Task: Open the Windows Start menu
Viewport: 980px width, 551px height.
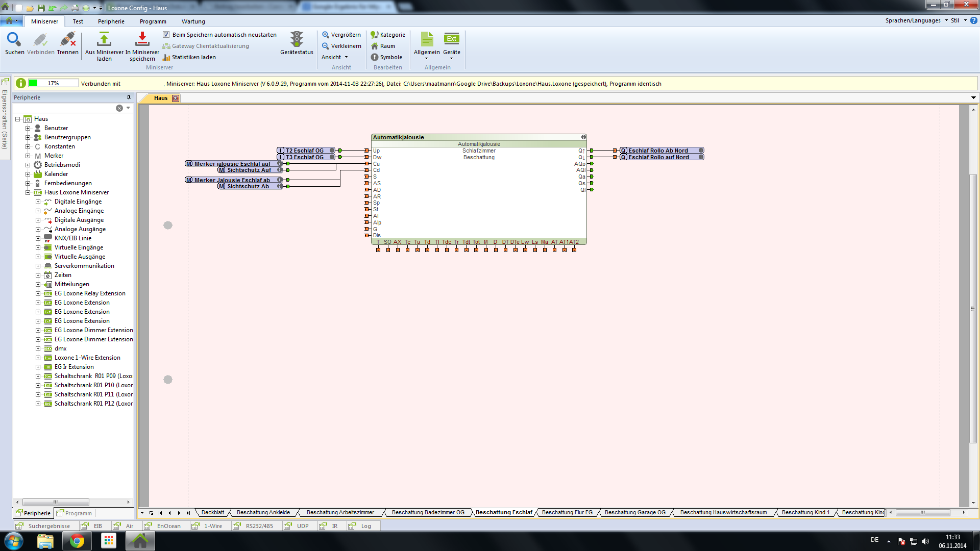Action: [14, 541]
